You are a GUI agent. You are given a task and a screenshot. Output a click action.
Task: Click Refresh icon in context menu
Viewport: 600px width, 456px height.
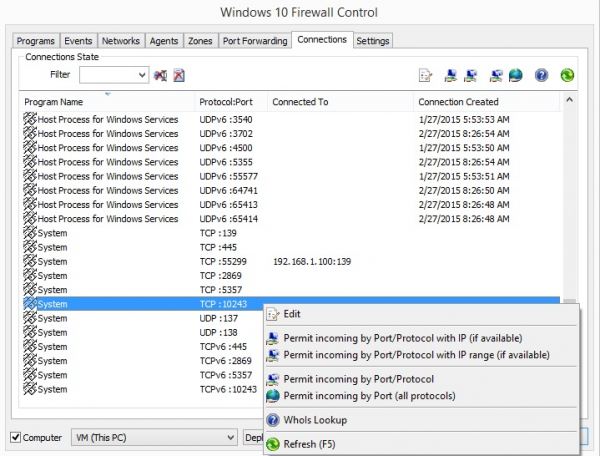click(273, 444)
